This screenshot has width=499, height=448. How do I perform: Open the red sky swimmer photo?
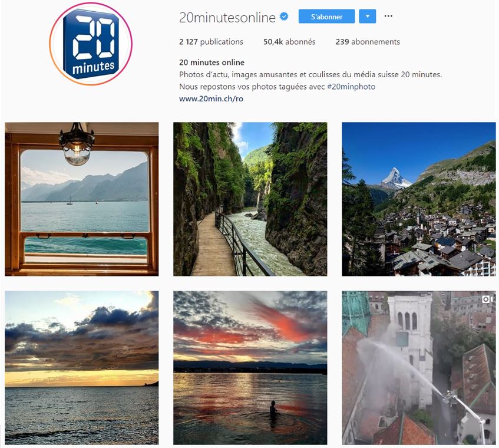pos(250,368)
